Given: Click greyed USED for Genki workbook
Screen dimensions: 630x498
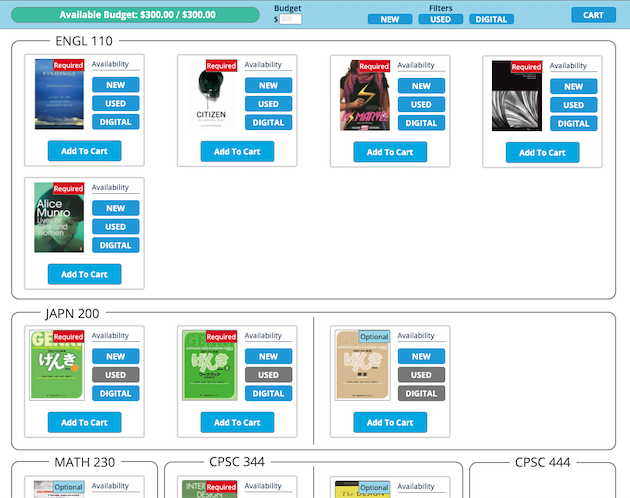Looking at the screenshot, I should (268, 375).
